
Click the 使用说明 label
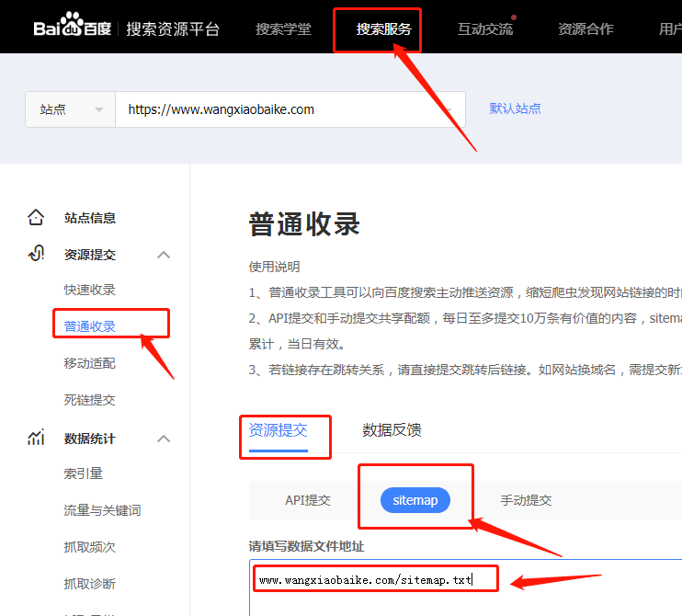coord(275,267)
